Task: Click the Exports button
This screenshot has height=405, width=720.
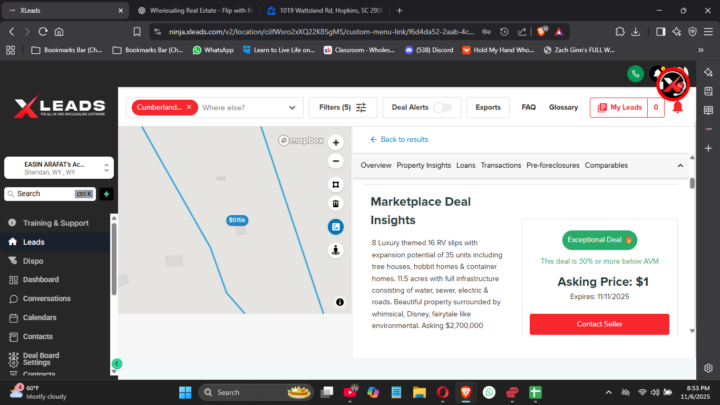Action: pos(488,107)
